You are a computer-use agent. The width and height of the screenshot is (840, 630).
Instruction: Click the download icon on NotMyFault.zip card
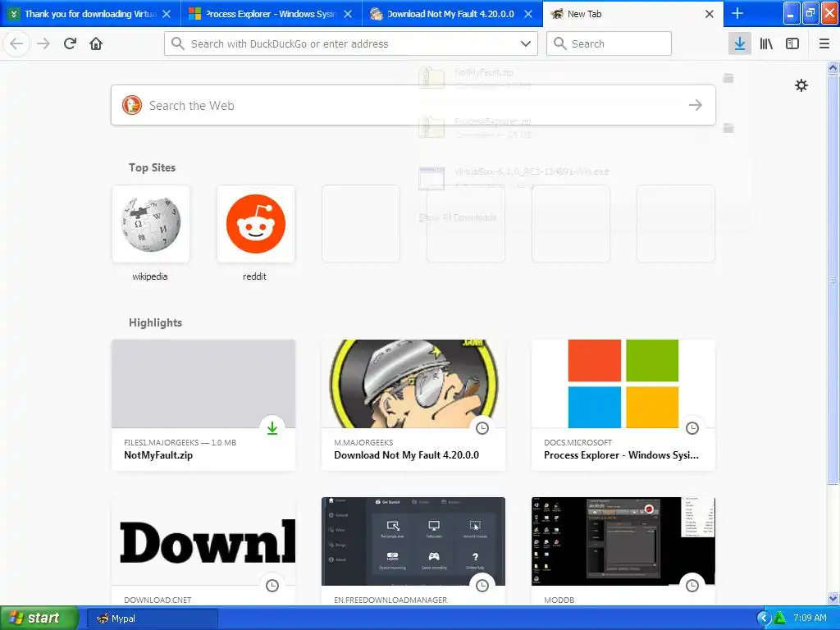click(272, 428)
